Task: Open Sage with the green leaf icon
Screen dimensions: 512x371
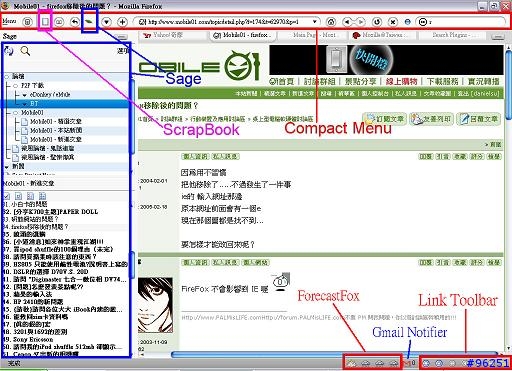Action: (89, 22)
